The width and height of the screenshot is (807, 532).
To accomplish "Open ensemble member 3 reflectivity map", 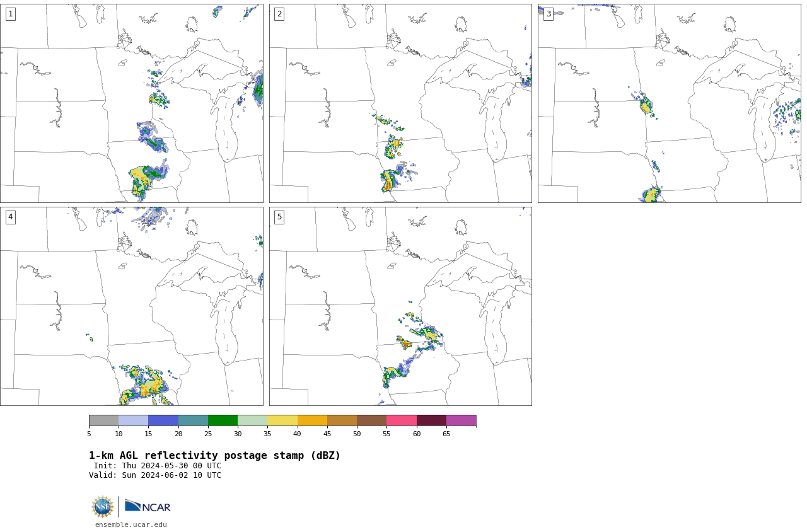I will click(x=669, y=103).
